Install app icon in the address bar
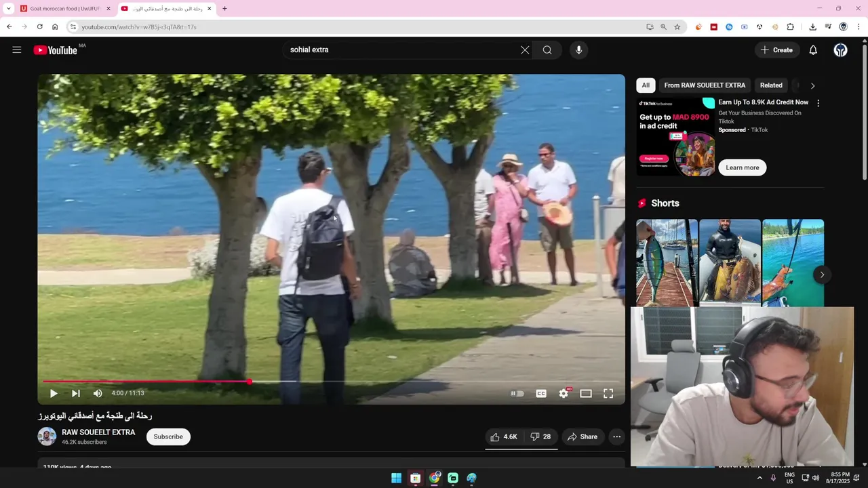 pos(650,27)
